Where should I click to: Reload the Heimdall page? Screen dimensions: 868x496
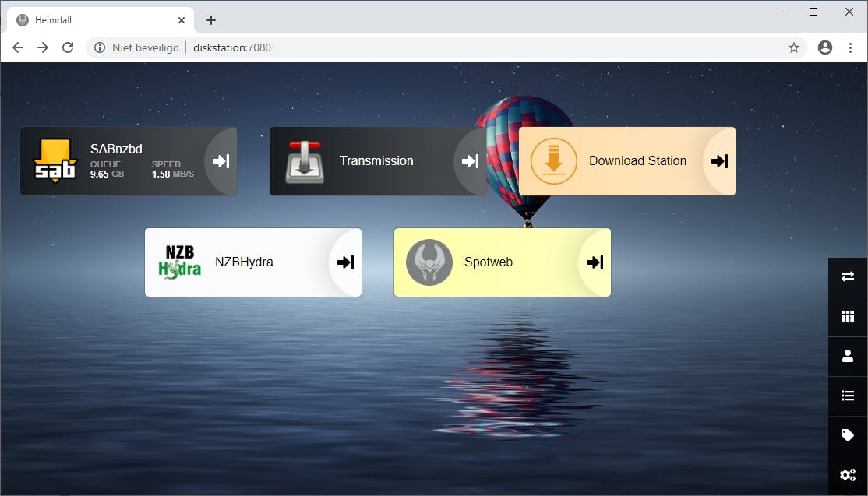68,47
